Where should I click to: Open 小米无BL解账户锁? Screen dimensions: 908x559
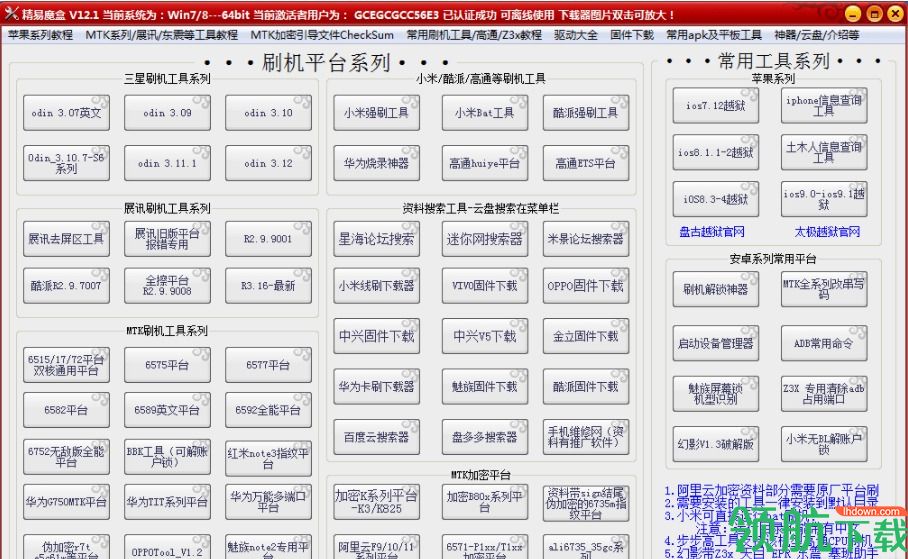[x=824, y=444]
